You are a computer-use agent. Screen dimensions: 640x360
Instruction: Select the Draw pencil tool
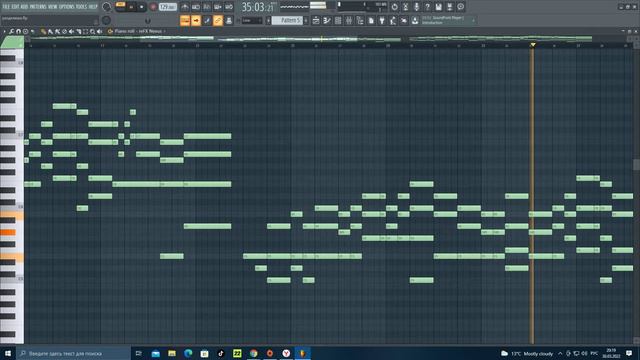43,31
